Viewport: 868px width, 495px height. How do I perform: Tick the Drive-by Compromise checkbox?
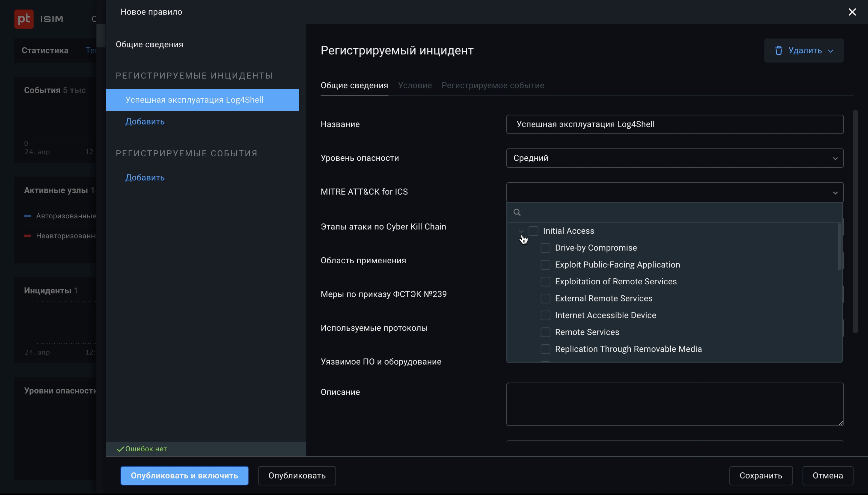(x=545, y=248)
